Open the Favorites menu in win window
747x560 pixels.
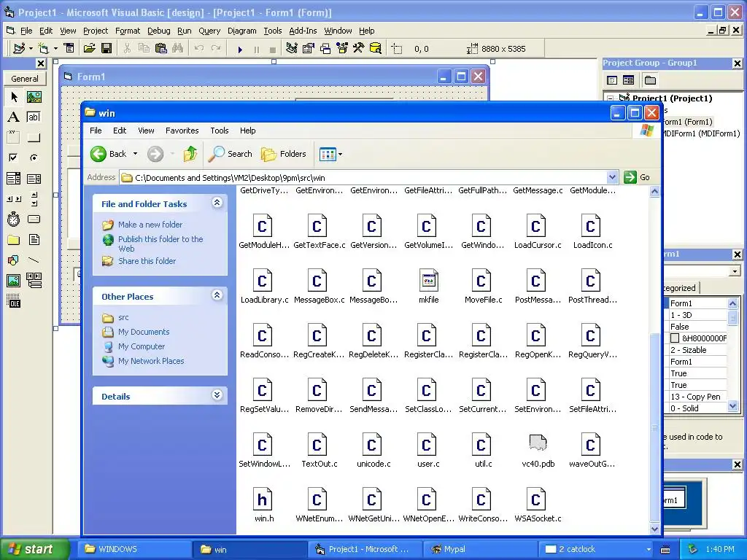point(182,131)
